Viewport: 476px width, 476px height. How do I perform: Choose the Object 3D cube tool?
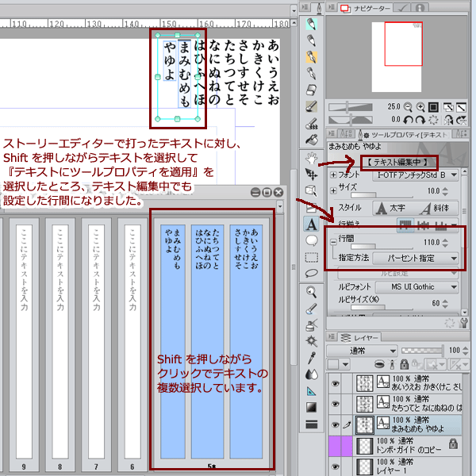(x=312, y=190)
